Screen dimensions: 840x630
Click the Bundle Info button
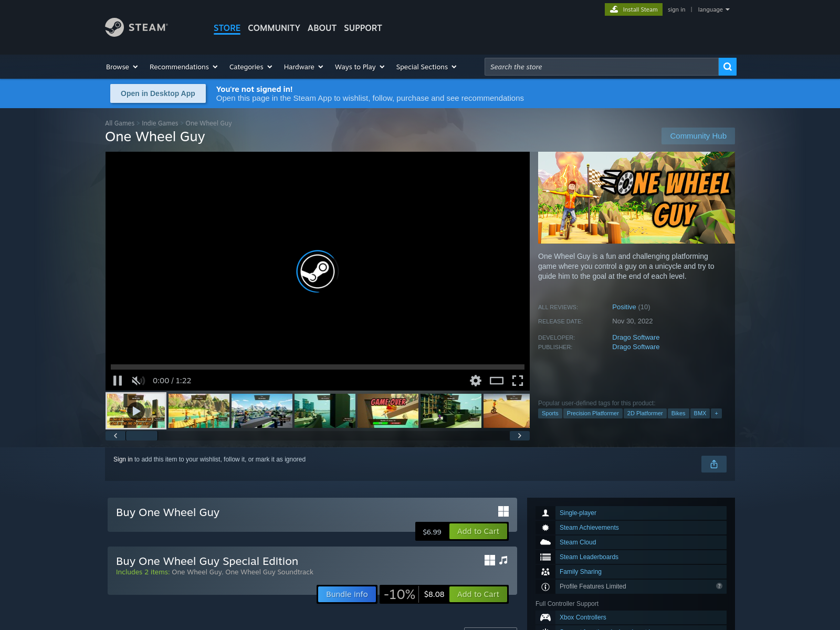click(x=347, y=594)
